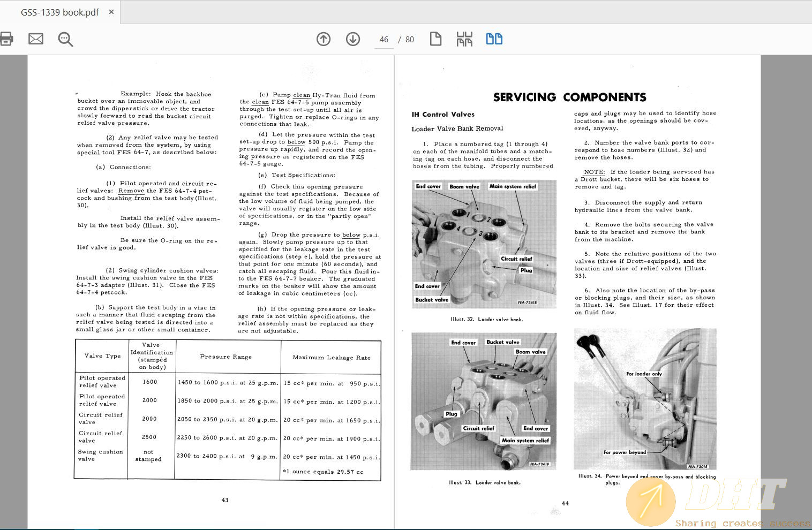Click the total page count 80
Screen dimensions: 812x530
pyautogui.click(x=410, y=40)
